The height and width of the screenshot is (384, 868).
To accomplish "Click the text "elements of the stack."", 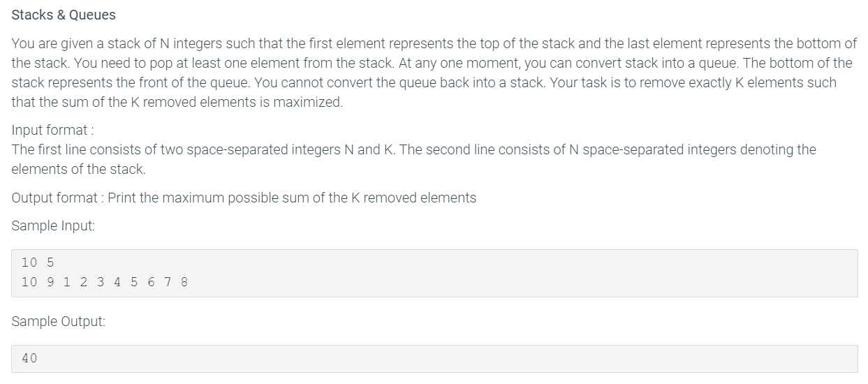I will (x=79, y=169).
